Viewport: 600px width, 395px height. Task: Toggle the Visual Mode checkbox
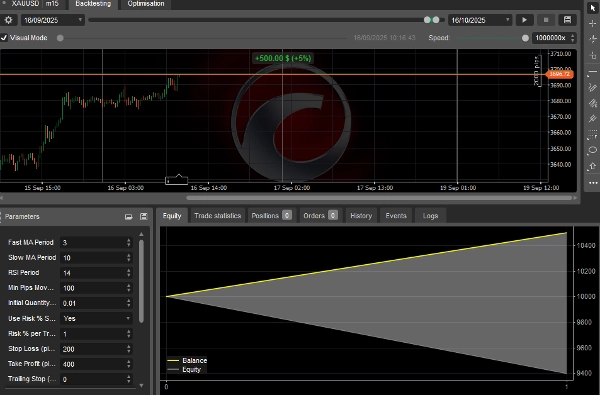tap(4, 38)
